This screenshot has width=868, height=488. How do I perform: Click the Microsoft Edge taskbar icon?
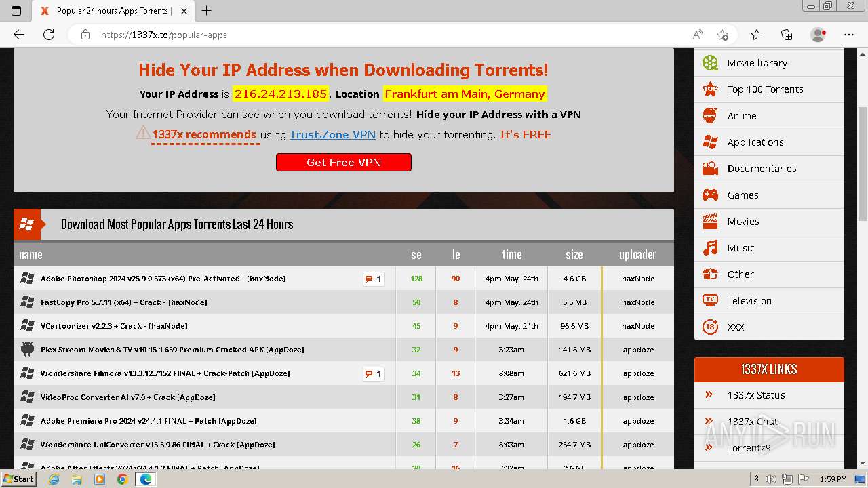click(x=145, y=479)
